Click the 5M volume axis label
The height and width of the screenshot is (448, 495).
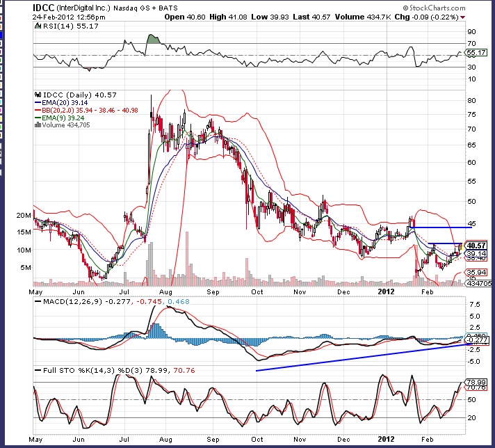(26, 268)
